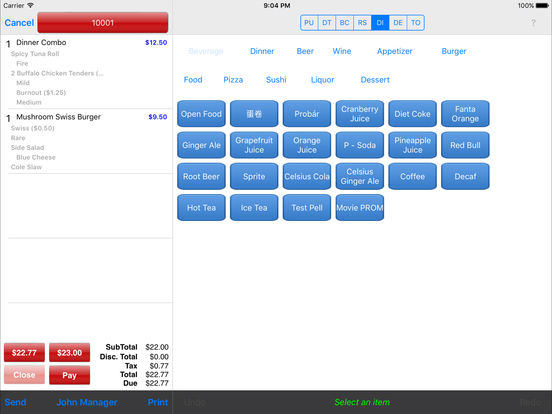Select the DE order type segment
552x414 pixels.
[398, 23]
